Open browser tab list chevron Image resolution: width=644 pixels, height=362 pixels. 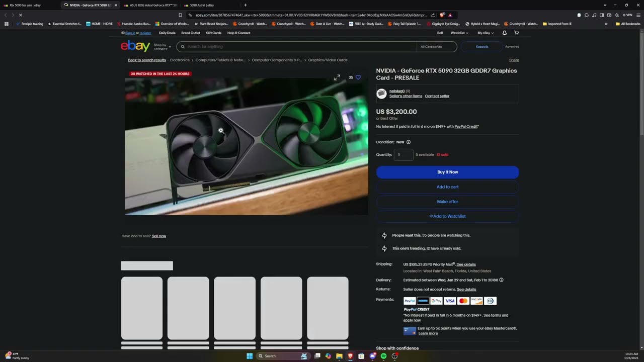[x=605, y=5]
